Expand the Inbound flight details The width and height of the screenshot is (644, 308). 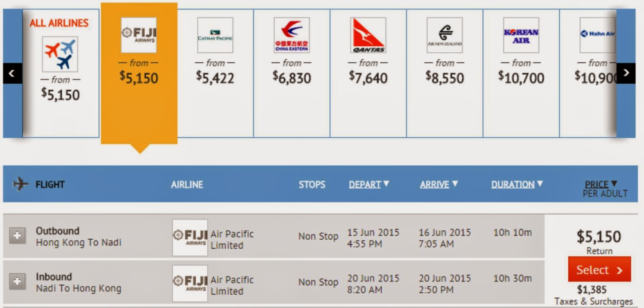tap(17, 281)
